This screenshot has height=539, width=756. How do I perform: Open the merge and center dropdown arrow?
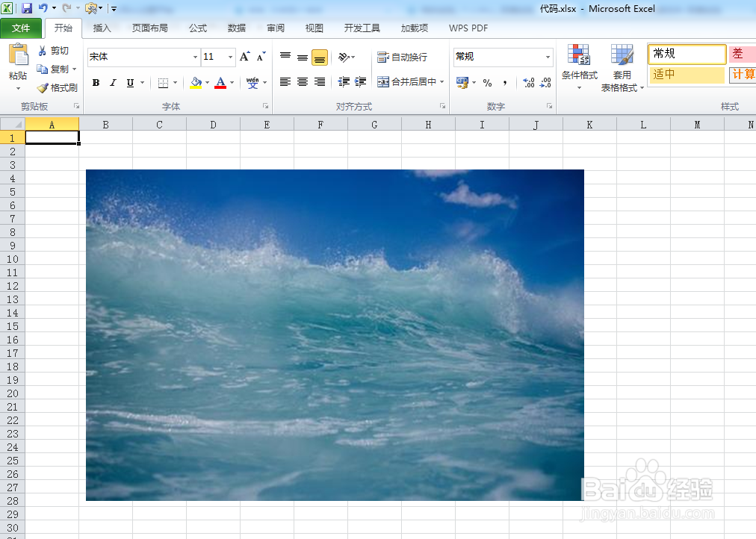441,82
